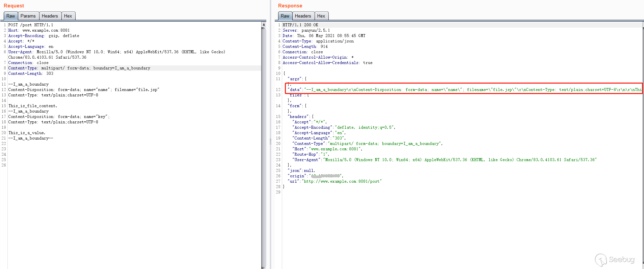Place cursor on This_is_file_content. line

33,106
